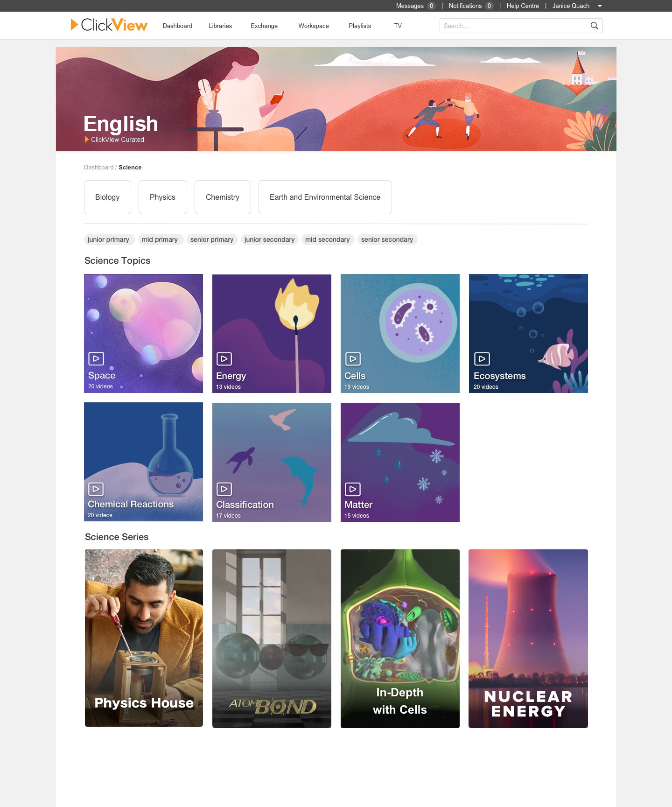Click the ClickView logo

[109, 25]
